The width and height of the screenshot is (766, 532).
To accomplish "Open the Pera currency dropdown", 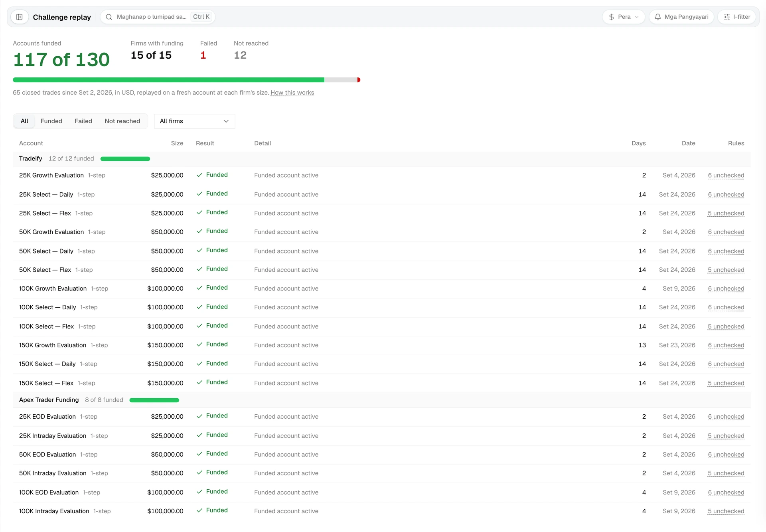I will tap(624, 17).
